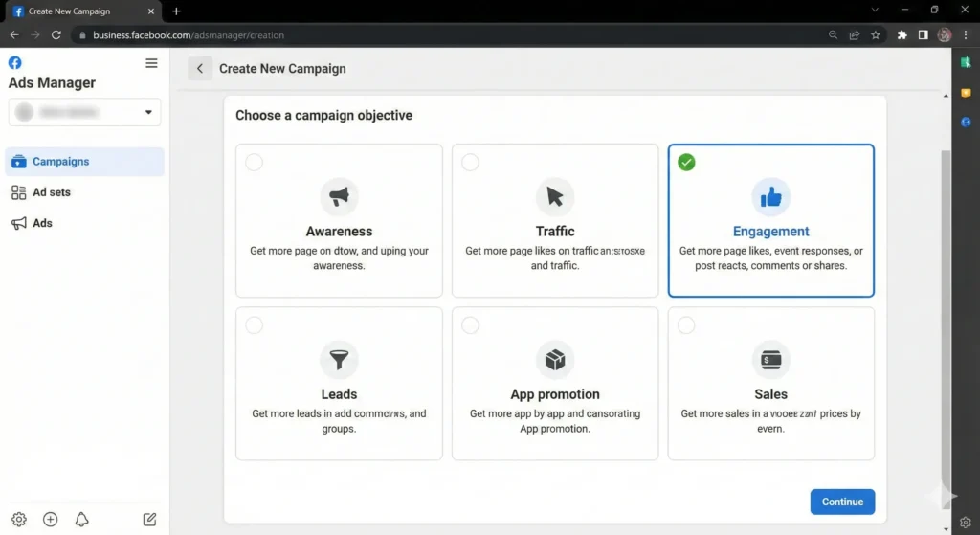Screen dimensions: 980x535
Task: Click the Engagement heading text
Action: click(770, 232)
